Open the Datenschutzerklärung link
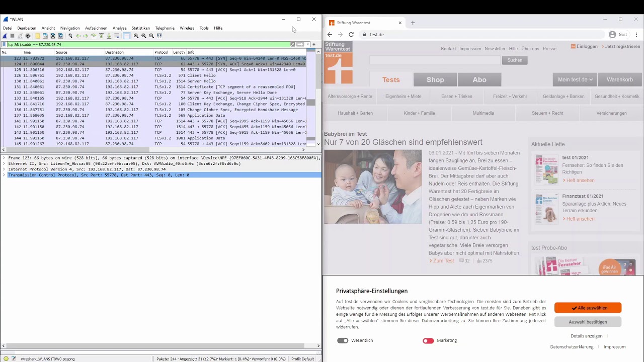Screen dimensions: 644x362 [572, 347]
